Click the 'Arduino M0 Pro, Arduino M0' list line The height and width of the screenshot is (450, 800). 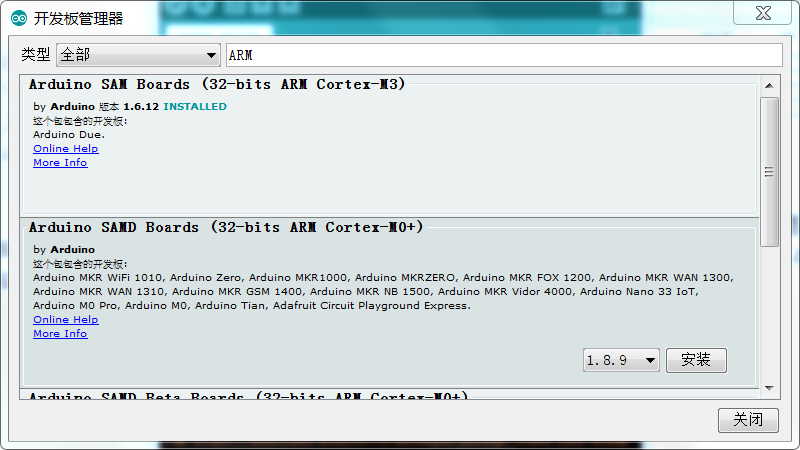(x=252, y=306)
